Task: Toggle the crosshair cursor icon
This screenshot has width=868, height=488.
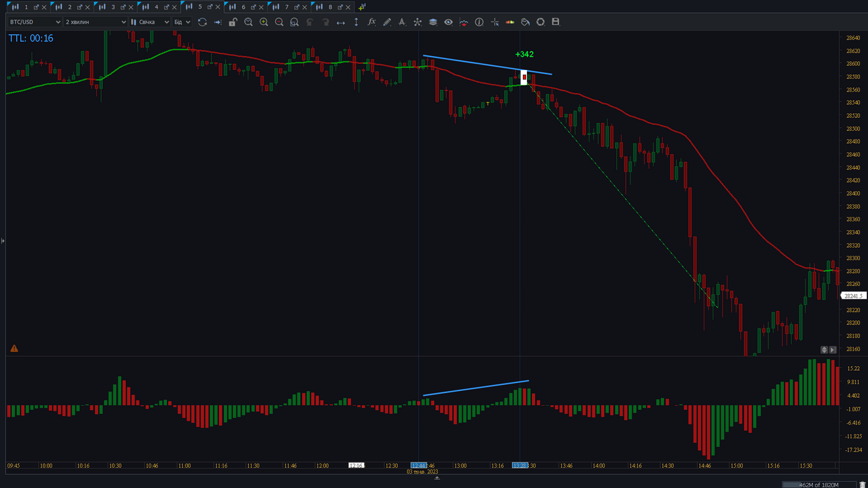Action: pyautogui.click(x=495, y=22)
